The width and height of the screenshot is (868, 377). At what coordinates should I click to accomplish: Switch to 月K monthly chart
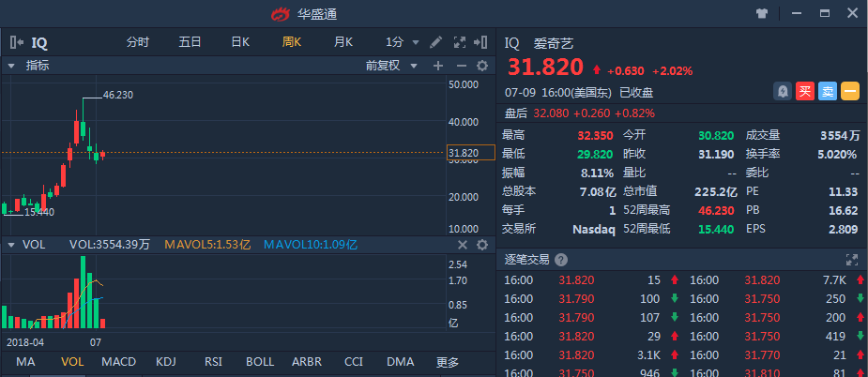343,42
